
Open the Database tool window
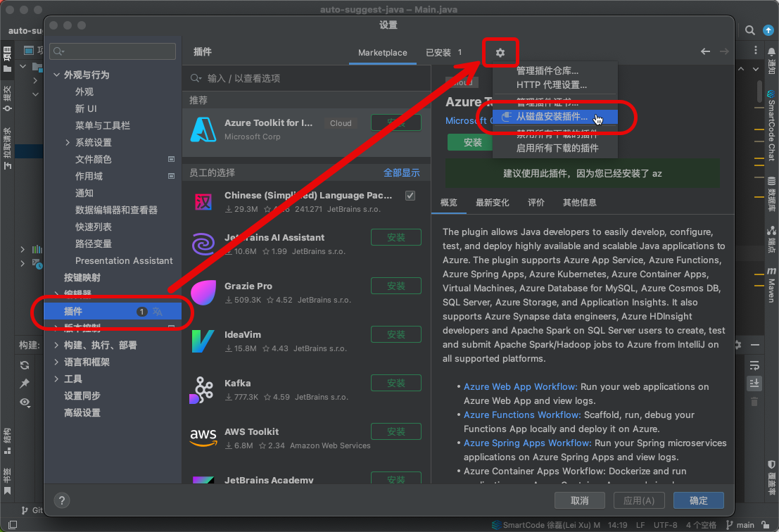771,194
